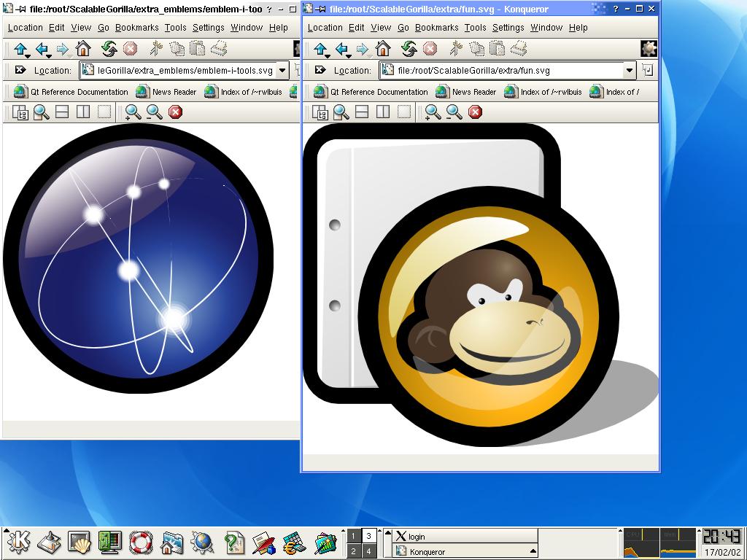Open Index of /~rwlbuis bookmark in the fun.svg window

pos(543,92)
